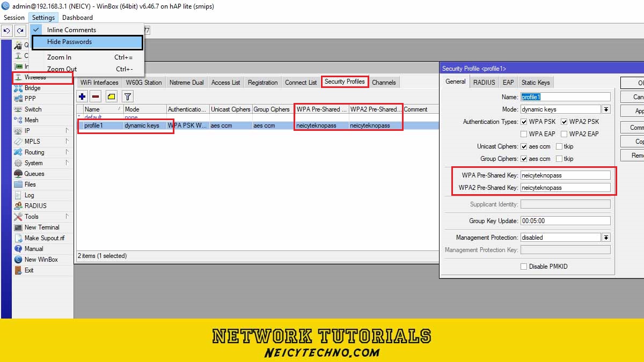Sort the list by the Mode column header
The width and height of the screenshot is (644, 362).
click(144, 109)
